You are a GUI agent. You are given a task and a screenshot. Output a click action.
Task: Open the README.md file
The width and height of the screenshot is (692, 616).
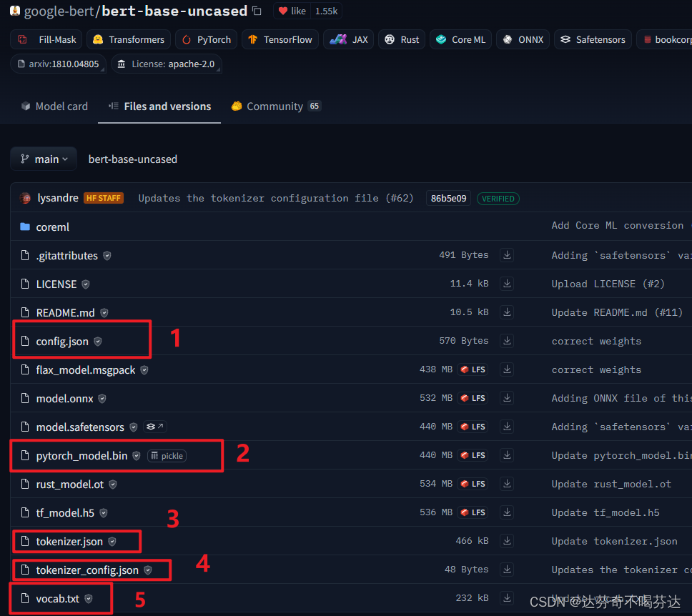click(65, 312)
